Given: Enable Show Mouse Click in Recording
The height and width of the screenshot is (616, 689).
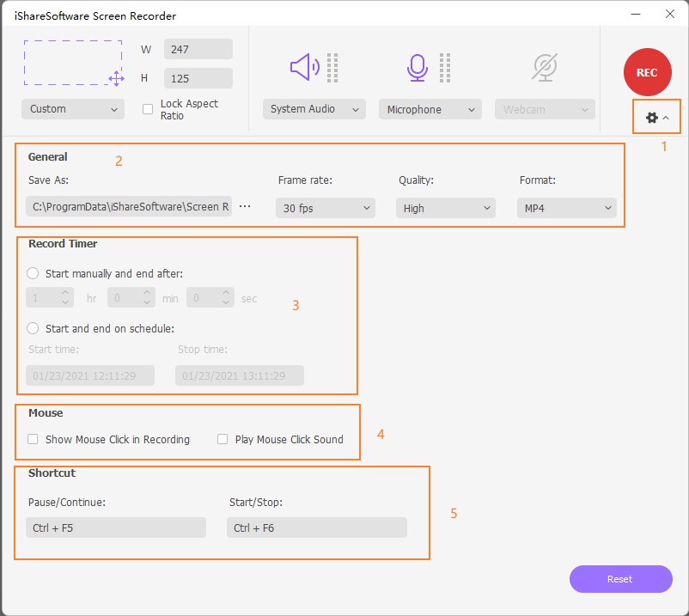Looking at the screenshot, I should (34, 439).
